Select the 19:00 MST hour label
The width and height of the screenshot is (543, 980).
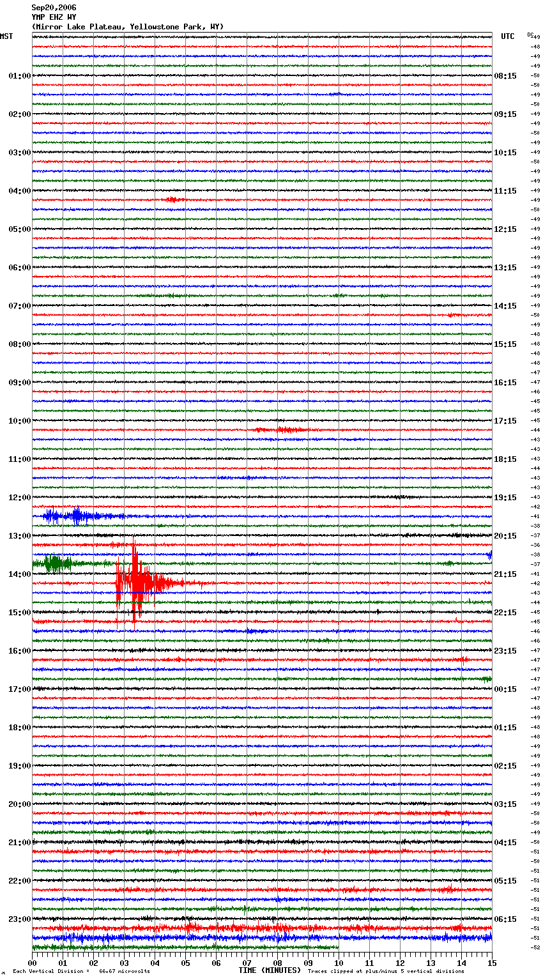[20, 766]
